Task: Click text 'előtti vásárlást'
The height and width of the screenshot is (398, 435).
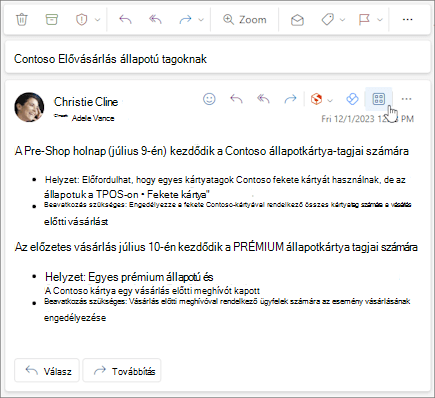Action: 76,222
